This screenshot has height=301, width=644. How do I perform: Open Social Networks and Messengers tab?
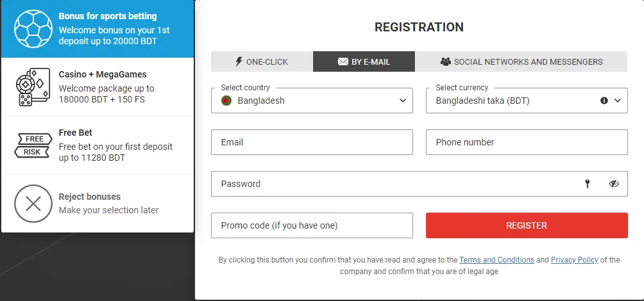point(521,62)
